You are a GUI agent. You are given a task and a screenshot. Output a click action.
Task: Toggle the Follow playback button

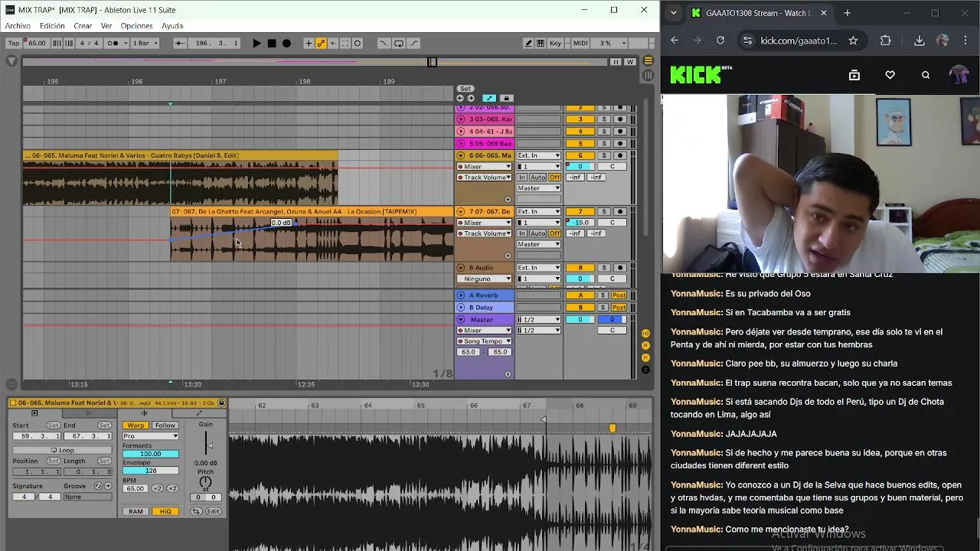[179, 44]
